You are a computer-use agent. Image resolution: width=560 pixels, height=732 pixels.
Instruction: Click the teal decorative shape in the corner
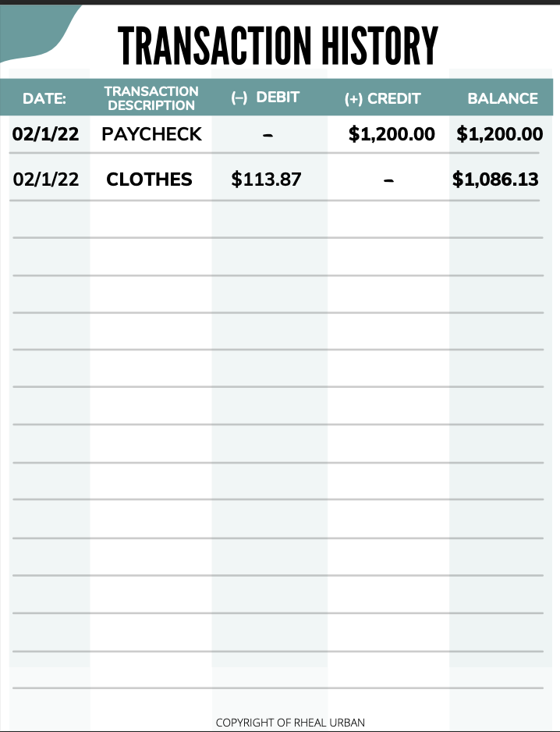31,31
